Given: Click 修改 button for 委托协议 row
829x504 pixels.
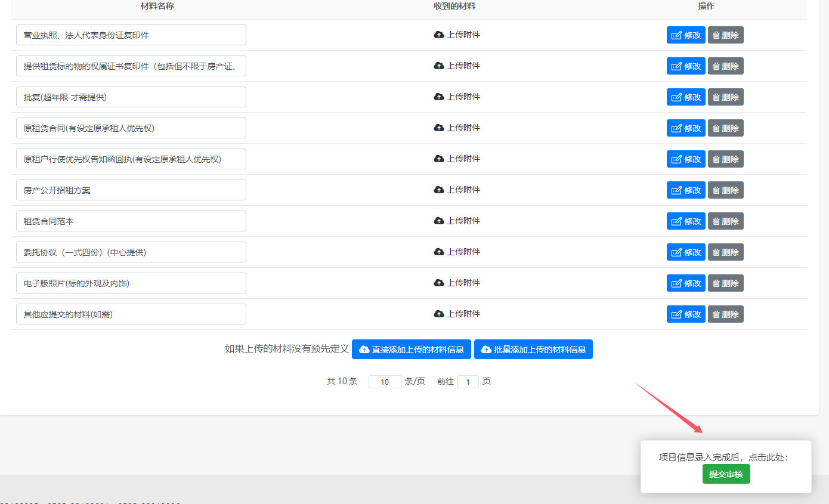Looking at the screenshot, I should coord(686,252).
